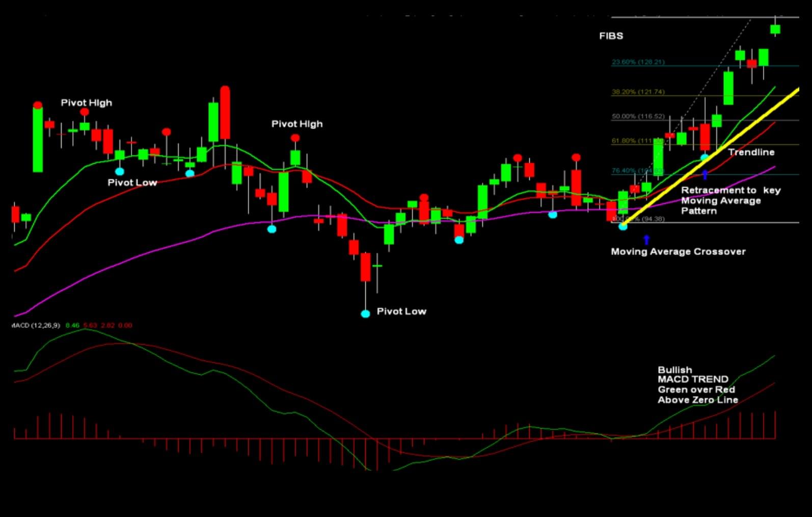Select the 23.60% (128.21) Fibonacci level label
This screenshot has width=812, height=517.
(638, 62)
